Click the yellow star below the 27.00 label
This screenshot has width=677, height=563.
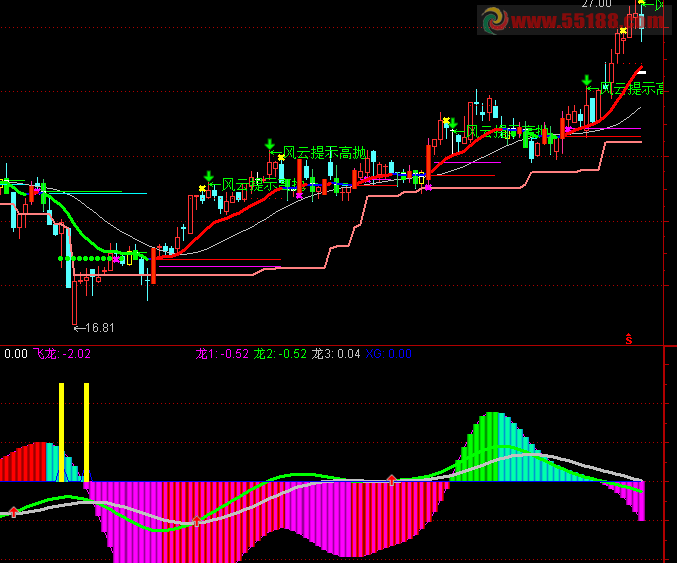tap(623, 31)
